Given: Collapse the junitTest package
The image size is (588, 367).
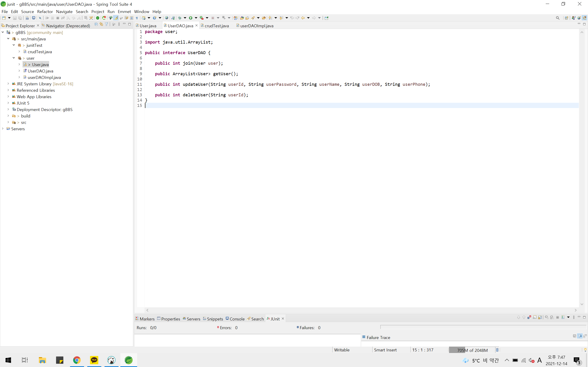Looking at the screenshot, I should [14, 45].
